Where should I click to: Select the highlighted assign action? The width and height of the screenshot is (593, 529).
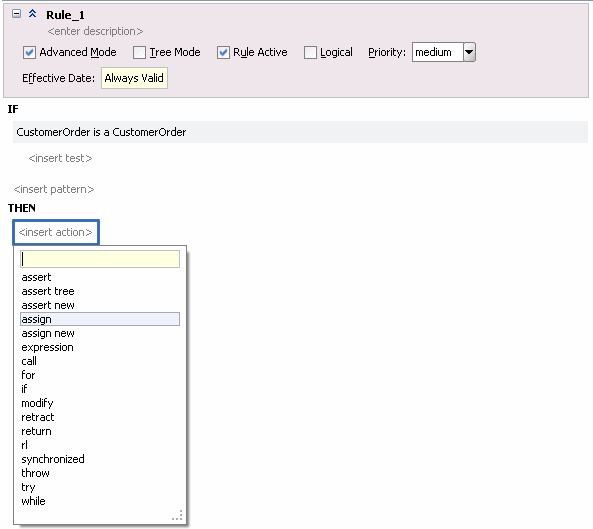tap(100, 319)
